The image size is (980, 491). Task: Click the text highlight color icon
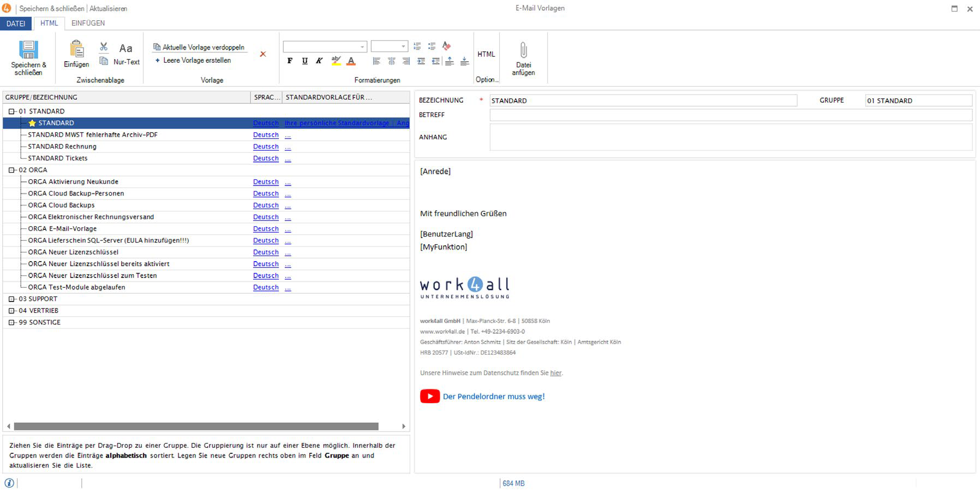point(336,61)
